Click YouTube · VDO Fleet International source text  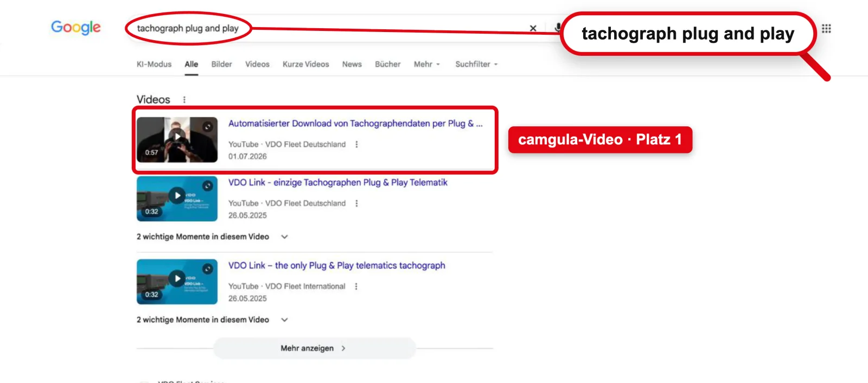[x=286, y=286]
